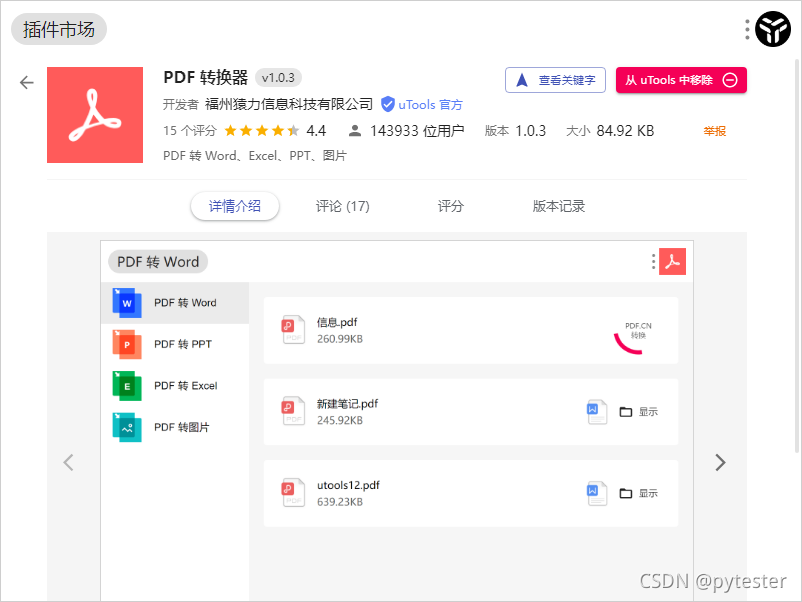Click 从 uTools 中移除 button

[681, 80]
